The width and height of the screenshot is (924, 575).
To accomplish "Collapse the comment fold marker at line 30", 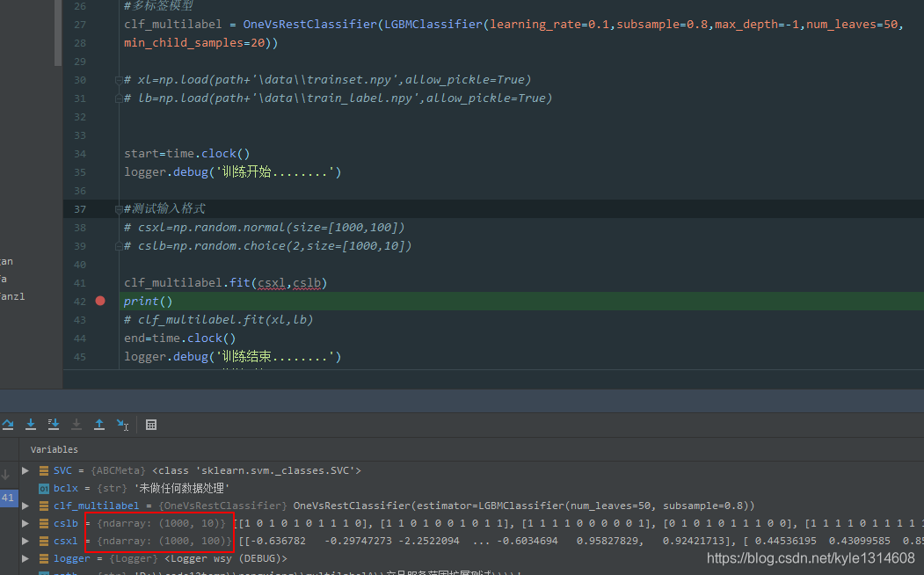I will [119, 80].
